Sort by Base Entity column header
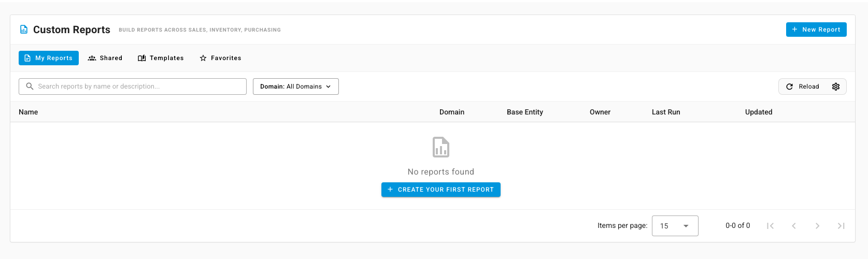868x259 pixels. 525,112
